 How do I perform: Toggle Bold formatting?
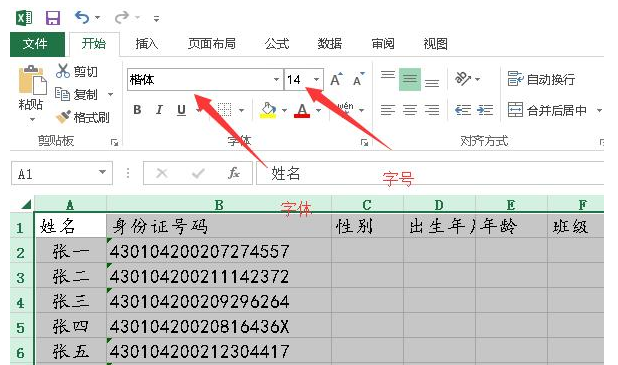[137, 110]
